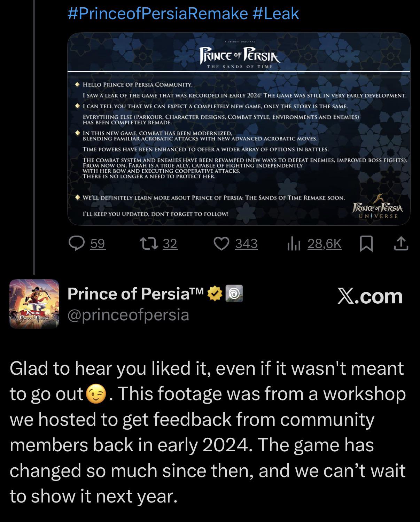Open the #PrinceofPersiaRemake hashtag
420x522 pixels.
(157, 14)
